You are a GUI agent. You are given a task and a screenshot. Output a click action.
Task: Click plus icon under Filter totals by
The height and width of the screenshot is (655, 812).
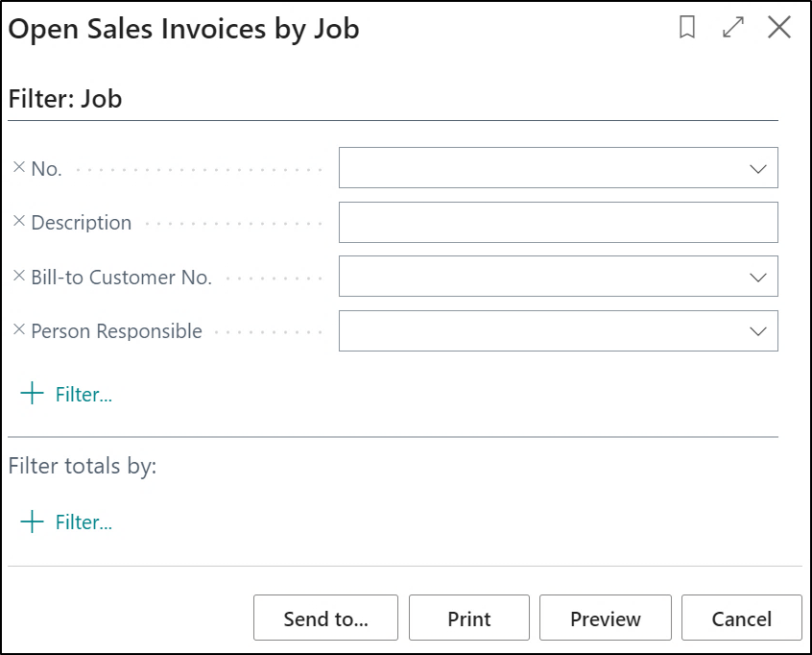click(33, 522)
